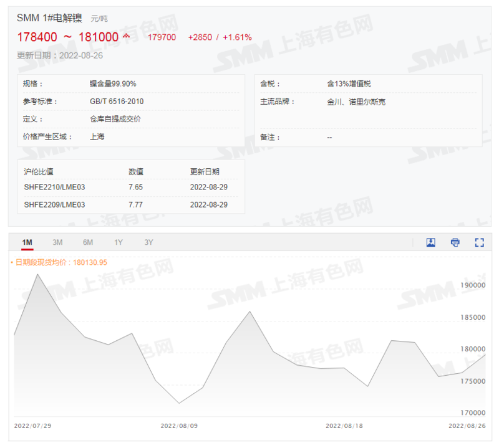Screen dimensions: 499x448
Task: Click the download chart image icon
Action: pos(430,242)
